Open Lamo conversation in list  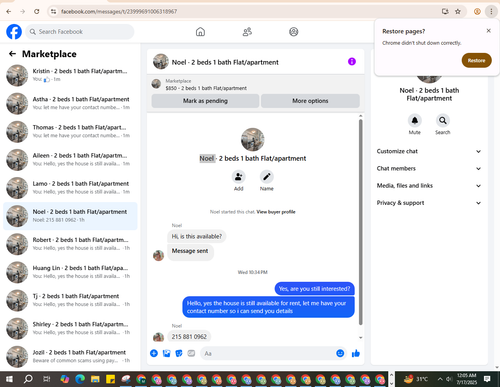pyautogui.click(x=70, y=188)
